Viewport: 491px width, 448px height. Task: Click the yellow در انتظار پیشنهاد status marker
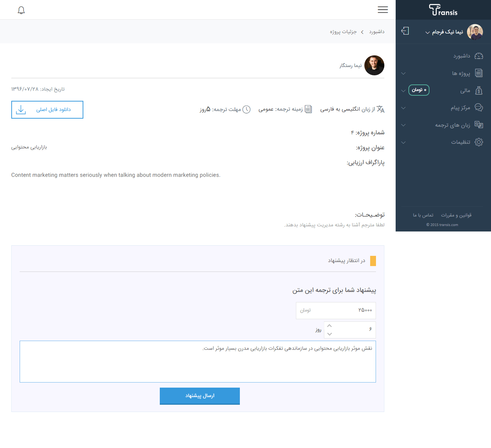(x=373, y=261)
